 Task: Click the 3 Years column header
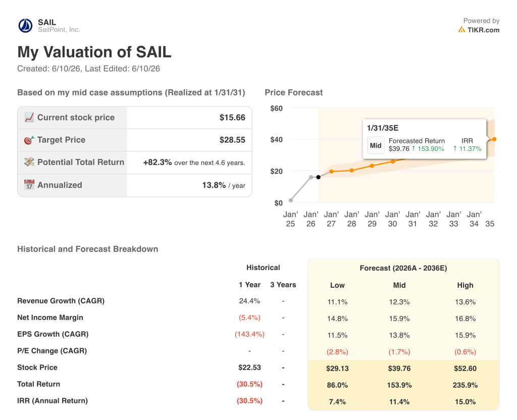click(283, 285)
